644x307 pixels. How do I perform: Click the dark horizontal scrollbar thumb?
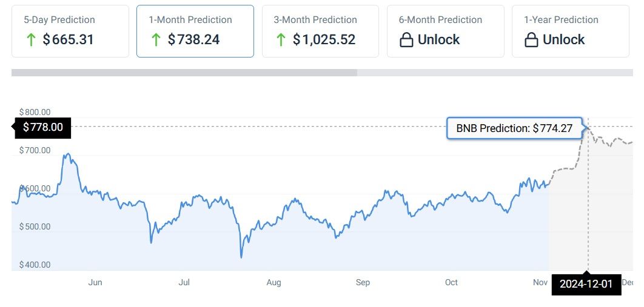(x=184, y=73)
